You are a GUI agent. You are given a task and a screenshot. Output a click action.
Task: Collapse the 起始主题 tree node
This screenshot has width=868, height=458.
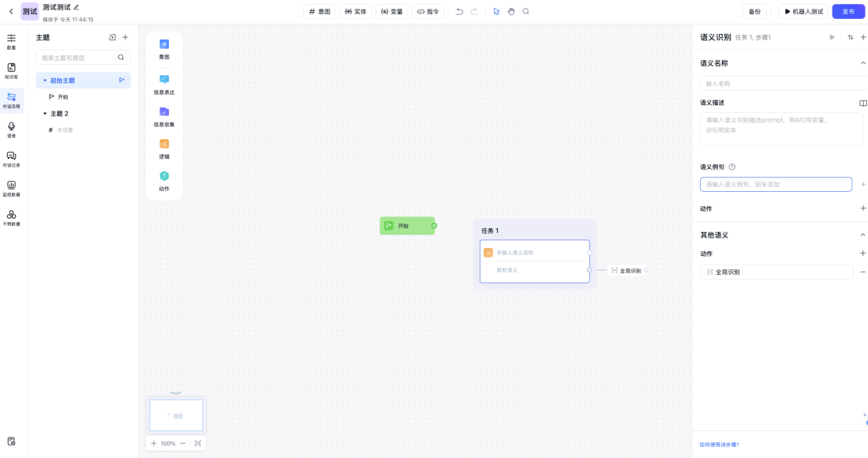pos(45,81)
